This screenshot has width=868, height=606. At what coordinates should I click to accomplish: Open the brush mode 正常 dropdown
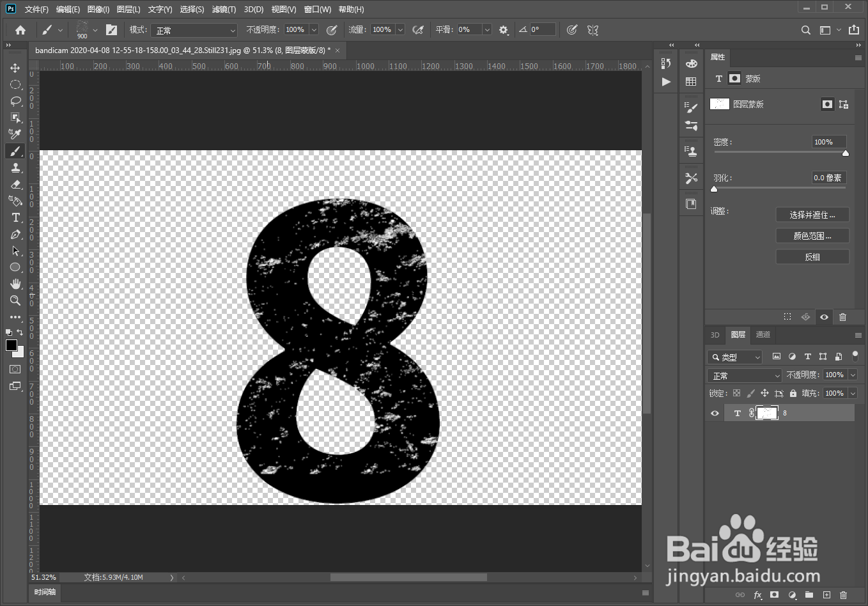[194, 30]
